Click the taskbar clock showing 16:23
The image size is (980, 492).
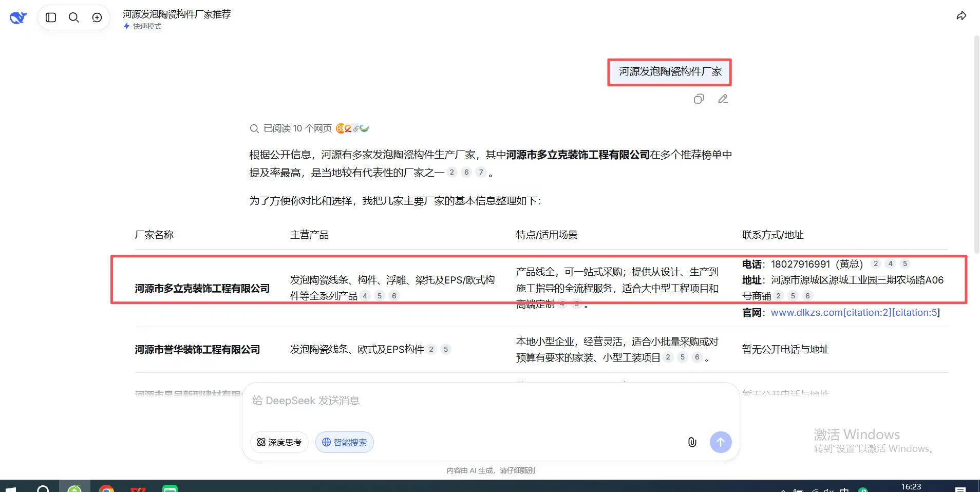[911, 486]
